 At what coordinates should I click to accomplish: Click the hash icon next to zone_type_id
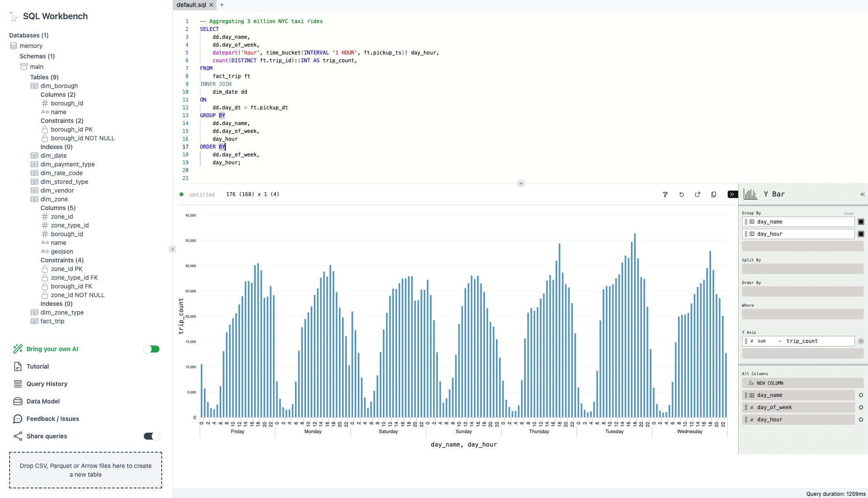[x=45, y=225]
